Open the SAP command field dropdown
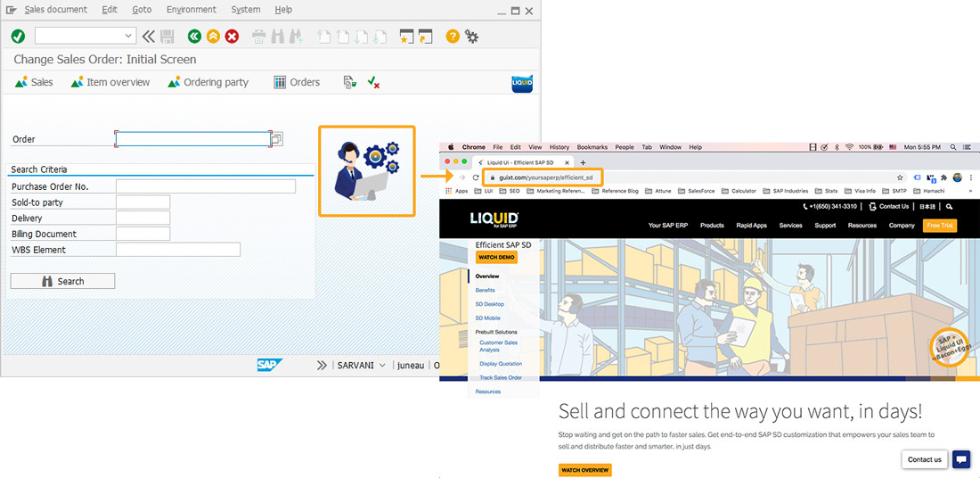The height and width of the screenshot is (478, 980). (129, 37)
